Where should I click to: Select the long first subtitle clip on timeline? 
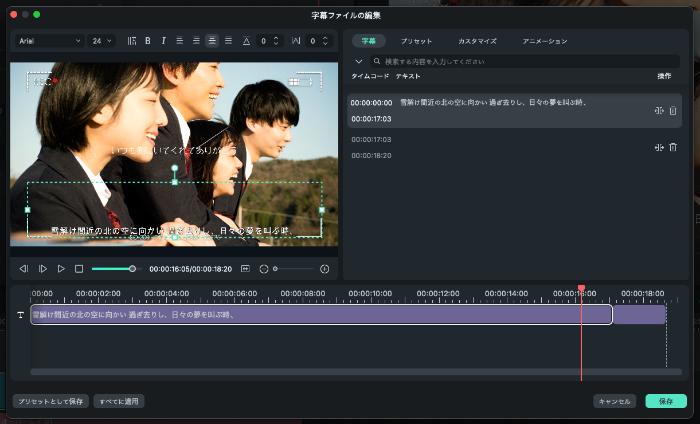click(321, 315)
